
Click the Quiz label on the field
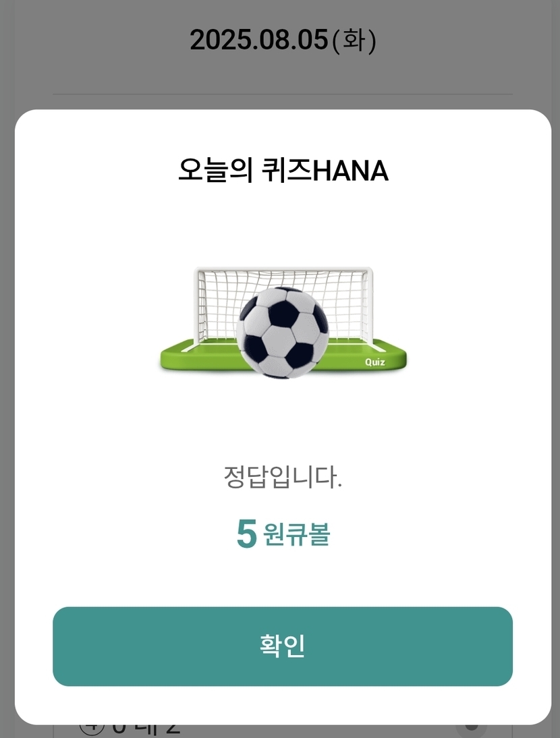(375, 362)
